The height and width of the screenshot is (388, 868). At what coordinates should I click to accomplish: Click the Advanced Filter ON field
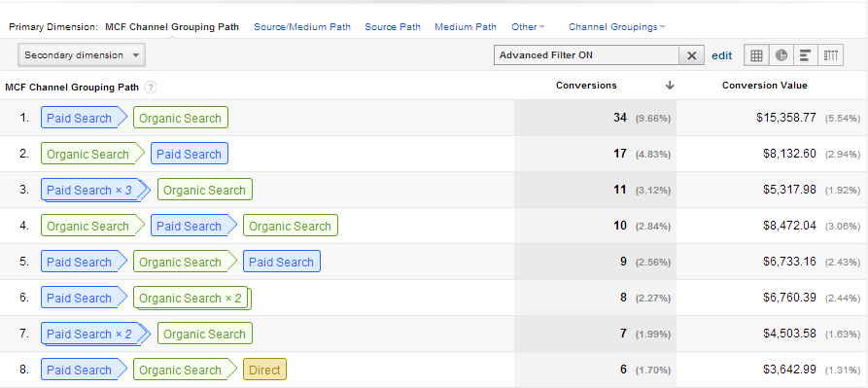[x=587, y=55]
